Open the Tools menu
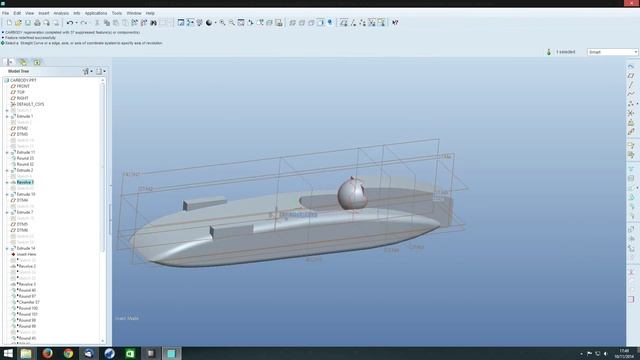Viewport: 640px width, 360px height. click(117, 13)
